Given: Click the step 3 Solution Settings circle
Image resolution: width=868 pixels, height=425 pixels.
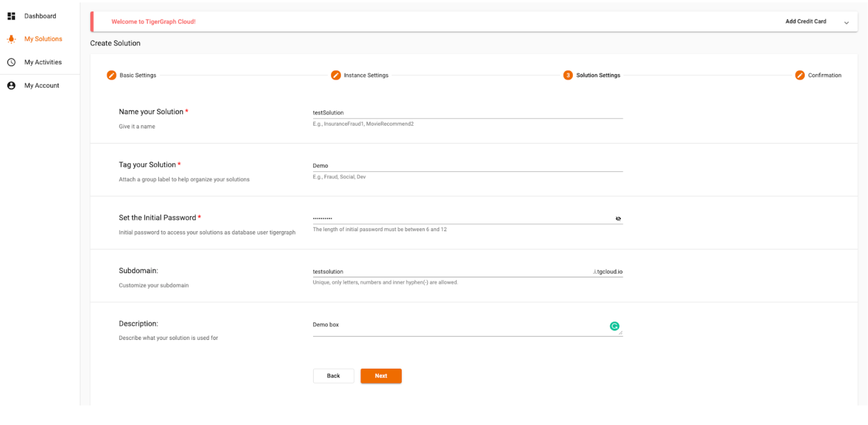Looking at the screenshot, I should coord(568,75).
